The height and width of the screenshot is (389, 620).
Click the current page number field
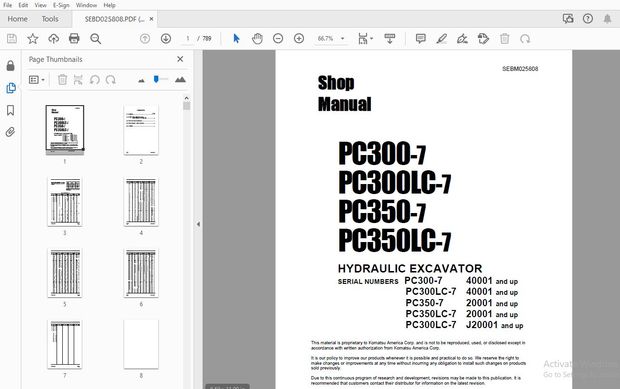(x=188, y=38)
